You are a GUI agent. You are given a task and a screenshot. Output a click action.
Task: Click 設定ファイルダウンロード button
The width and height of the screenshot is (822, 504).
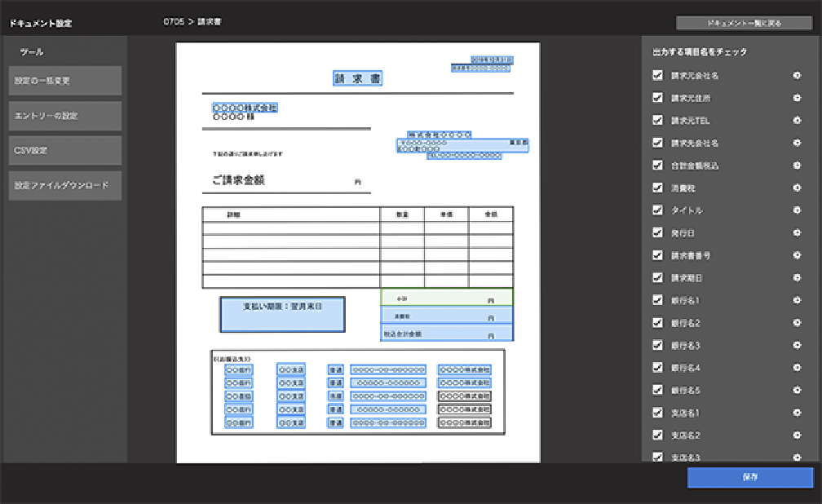[65, 186]
